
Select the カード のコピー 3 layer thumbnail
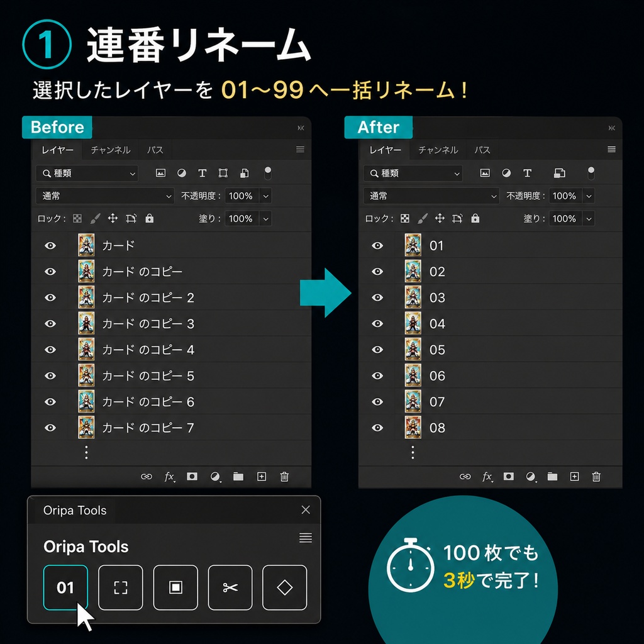point(86,323)
